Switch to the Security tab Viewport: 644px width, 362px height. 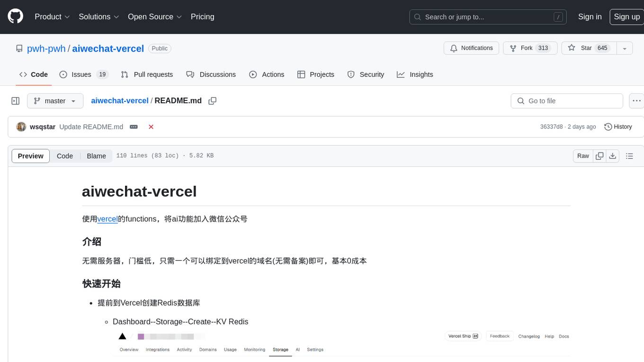coord(366,74)
